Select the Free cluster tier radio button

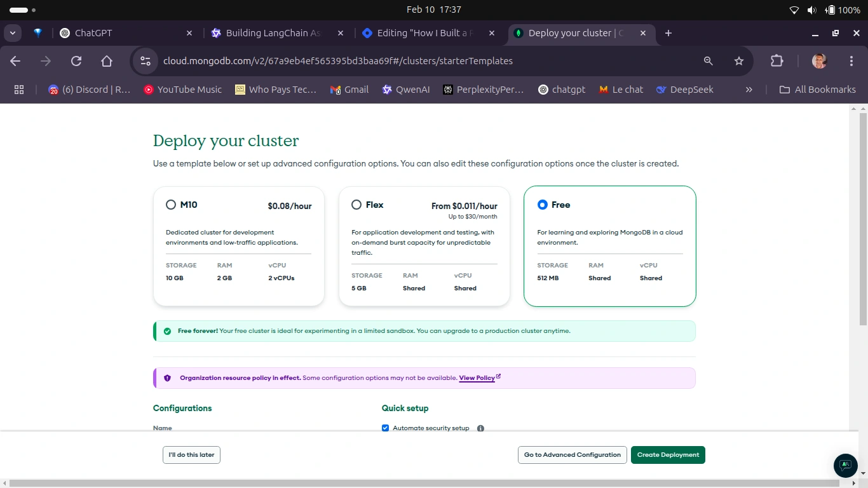tap(542, 205)
